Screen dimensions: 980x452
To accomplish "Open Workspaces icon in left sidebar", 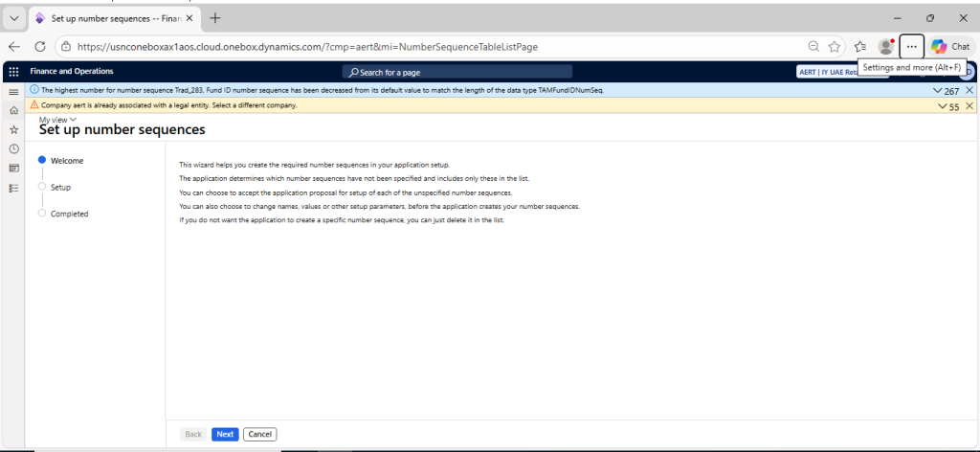I will [x=13, y=169].
